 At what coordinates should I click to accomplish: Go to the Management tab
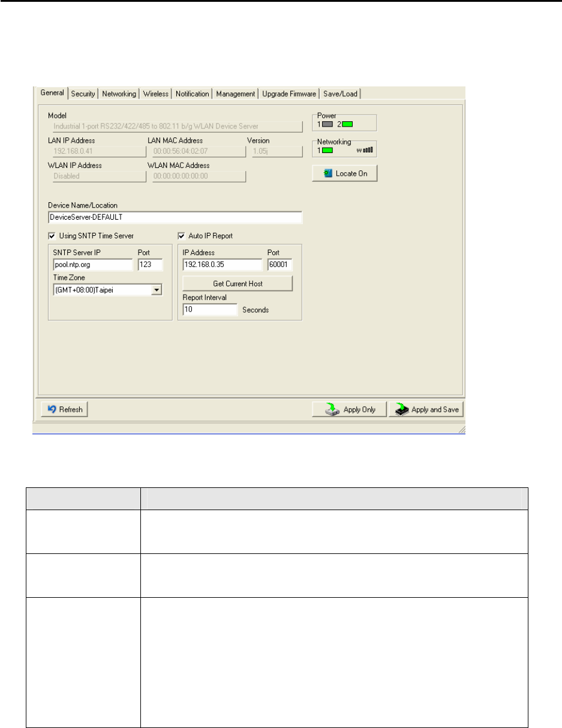tap(236, 94)
